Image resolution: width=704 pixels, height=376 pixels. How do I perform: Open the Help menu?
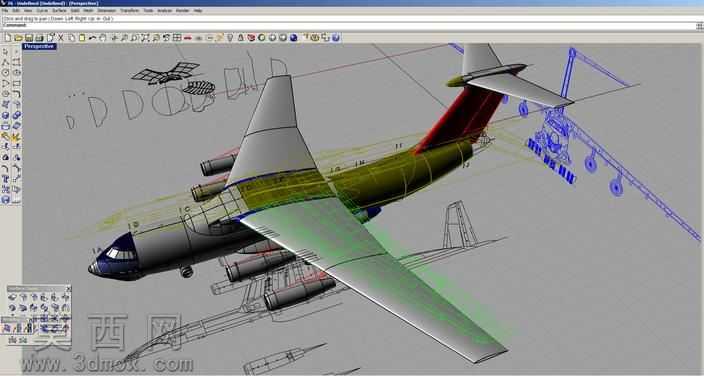(x=198, y=10)
